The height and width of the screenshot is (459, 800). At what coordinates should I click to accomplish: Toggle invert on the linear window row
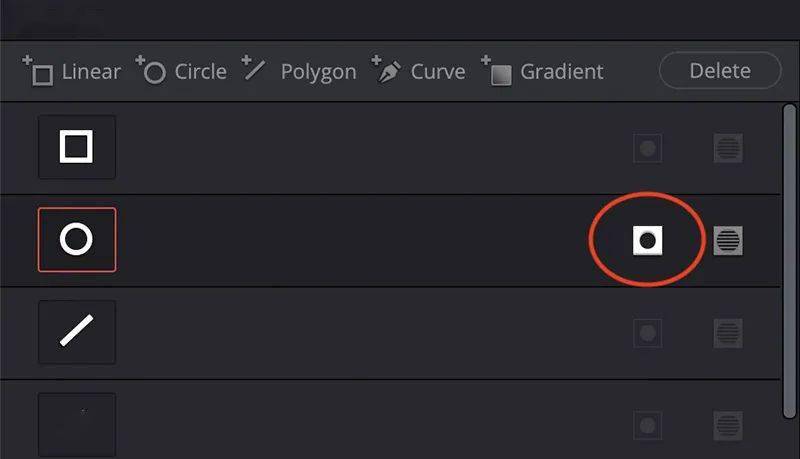coord(648,149)
